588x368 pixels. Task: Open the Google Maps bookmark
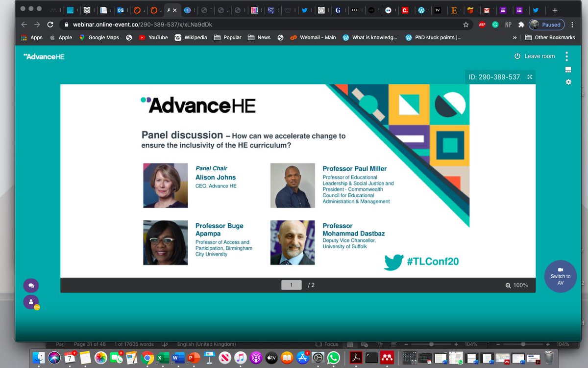click(x=99, y=37)
